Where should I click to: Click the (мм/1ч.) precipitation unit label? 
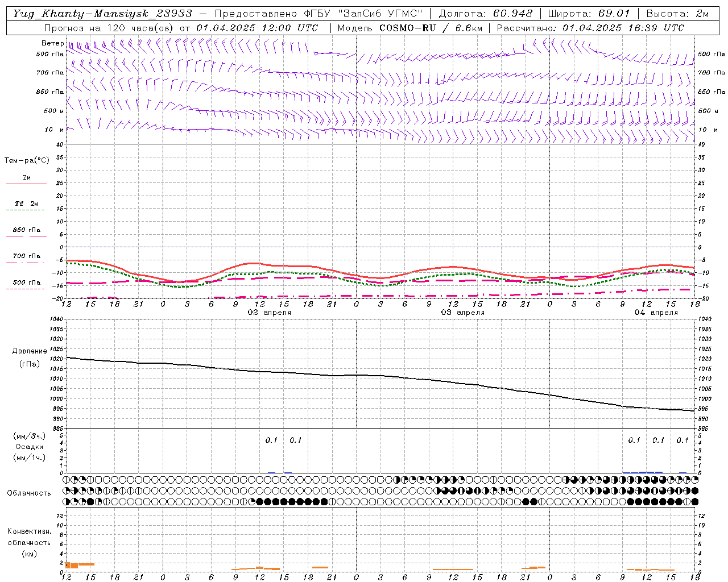click(30, 458)
